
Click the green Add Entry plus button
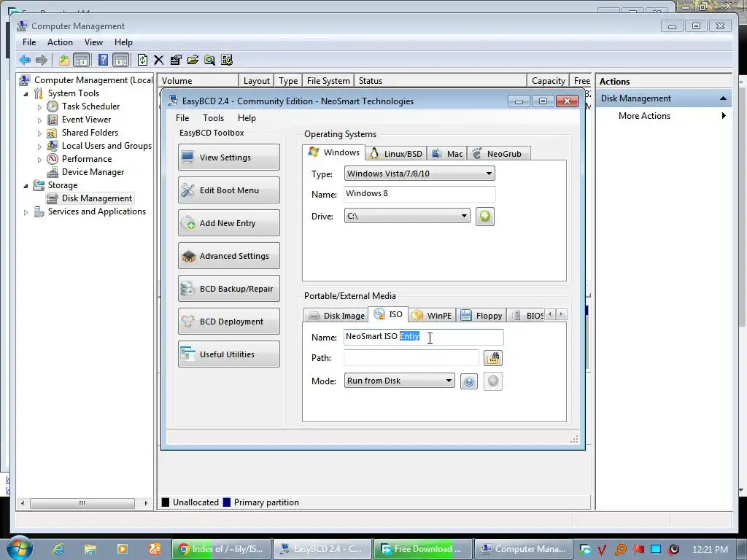click(x=485, y=217)
